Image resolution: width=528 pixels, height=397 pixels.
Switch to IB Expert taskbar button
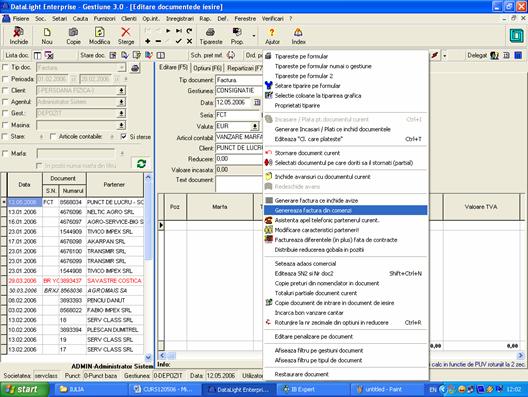(312, 390)
